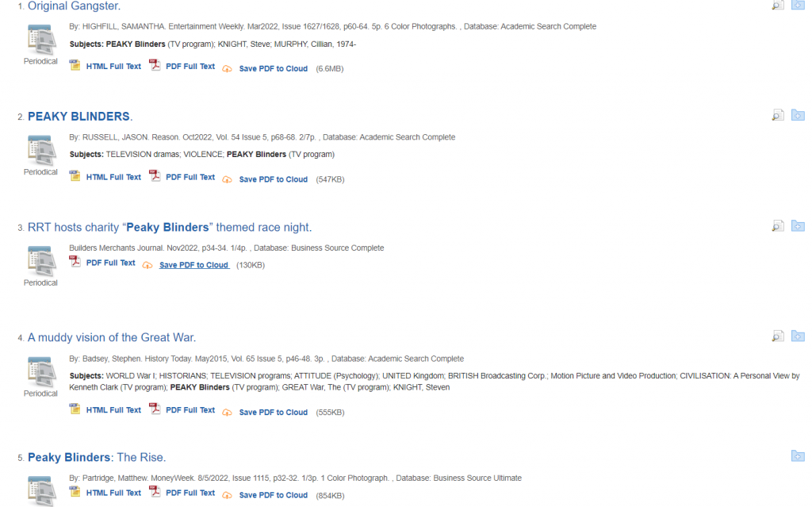Click preview icon for A muddy vision result
The image size is (812, 507).
pyautogui.click(x=777, y=336)
